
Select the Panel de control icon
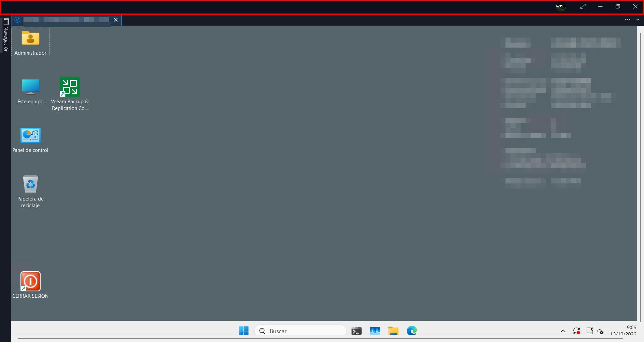31,135
